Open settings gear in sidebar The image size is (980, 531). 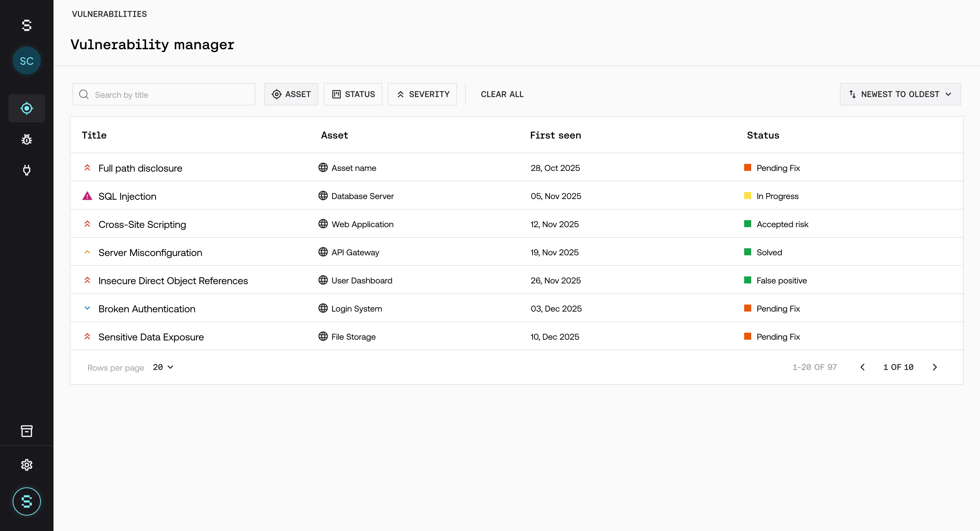27,465
